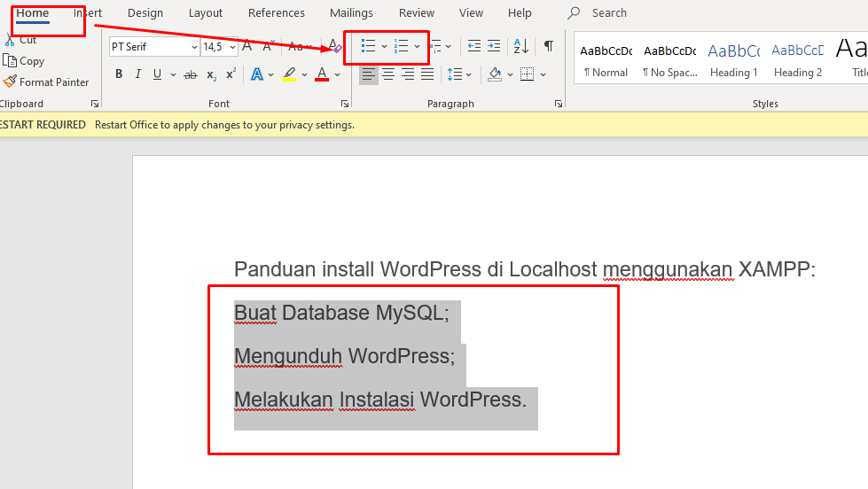Click Copy in the Clipboard group
The width and height of the screenshot is (868, 489).
(x=24, y=61)
